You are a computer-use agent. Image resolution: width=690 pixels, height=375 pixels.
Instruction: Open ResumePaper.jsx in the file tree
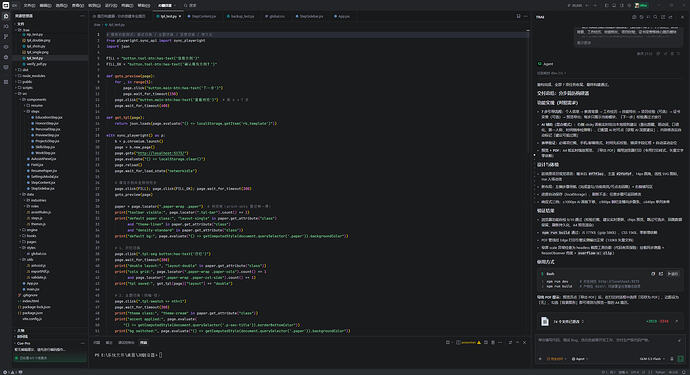43,171
